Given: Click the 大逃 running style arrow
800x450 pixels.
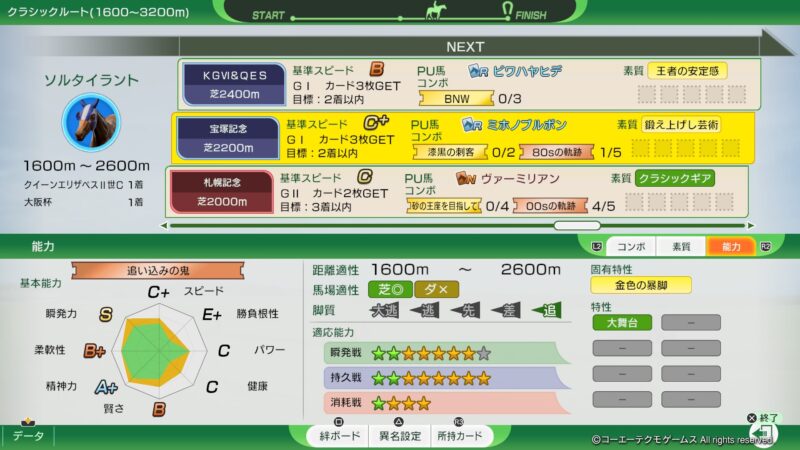Looking at the screenshot, I should (384, 310).
